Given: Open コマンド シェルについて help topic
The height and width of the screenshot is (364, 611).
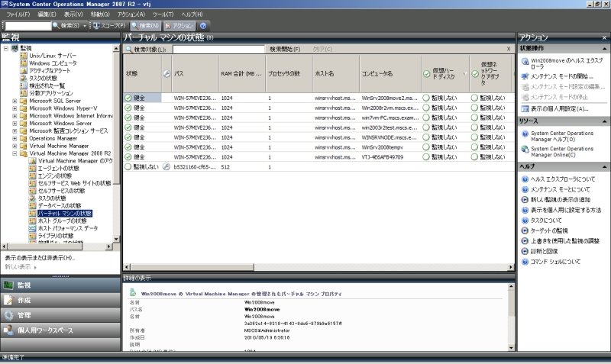Looking at the screenshot, I should (551, 262).
